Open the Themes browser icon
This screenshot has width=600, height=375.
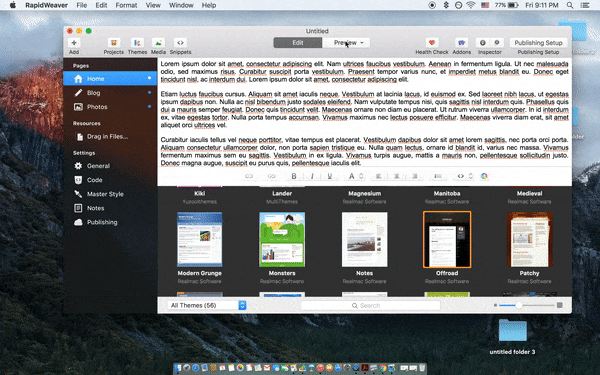click(x=137, y=42)
